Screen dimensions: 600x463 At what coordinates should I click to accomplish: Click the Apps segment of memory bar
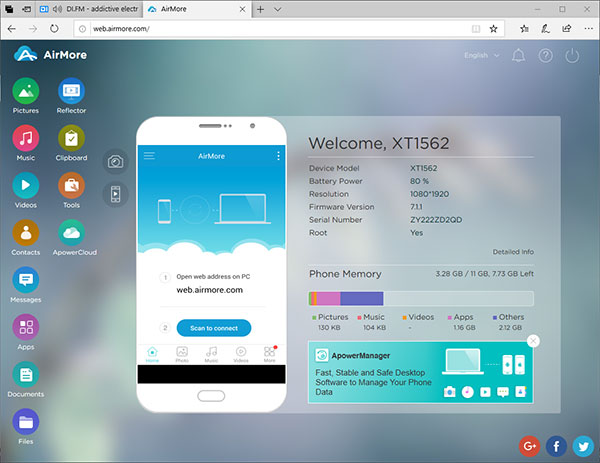(328, 298)
